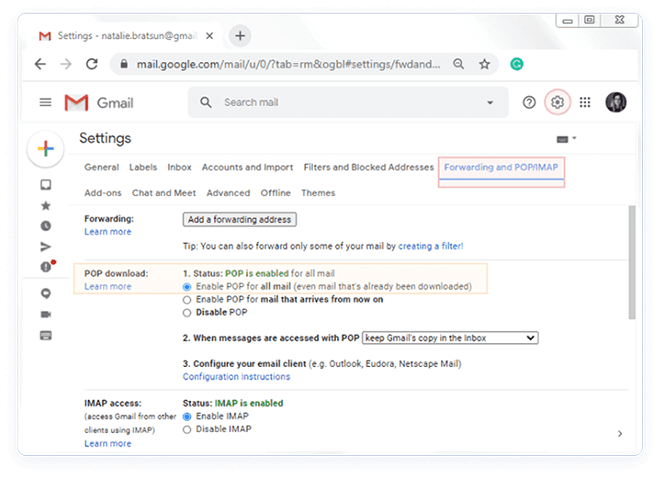The image size is (660, 477).
Task: Select Enable POP for all mail
Action: coord(187,286)
